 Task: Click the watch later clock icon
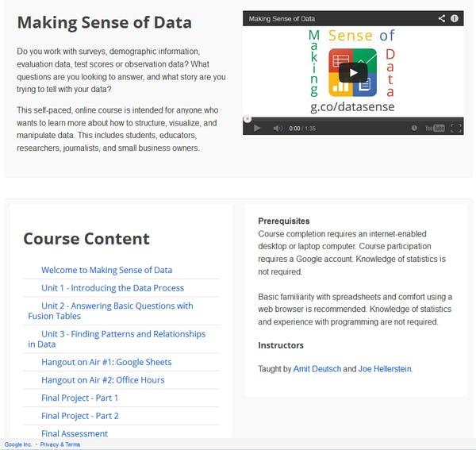click(x=414, y=128)
